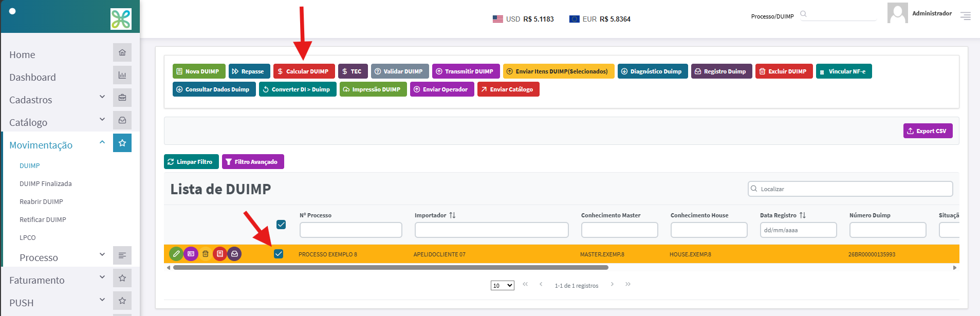Select Retificar DUIMP in the sidebar
Viewport: 980px width, 316px height.
pyautogui.click(x=43, y=219)
